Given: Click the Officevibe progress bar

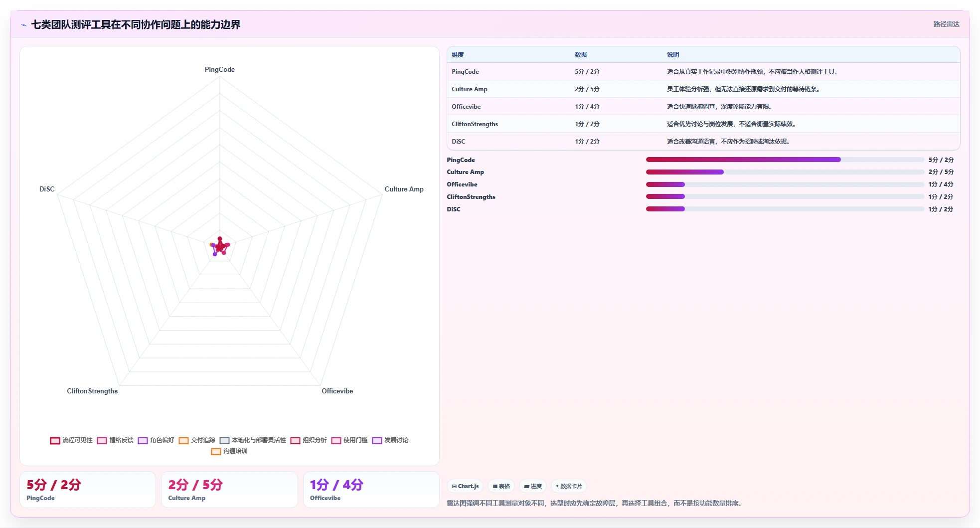Looking at the screenshot, I should [x=785, y=184].
